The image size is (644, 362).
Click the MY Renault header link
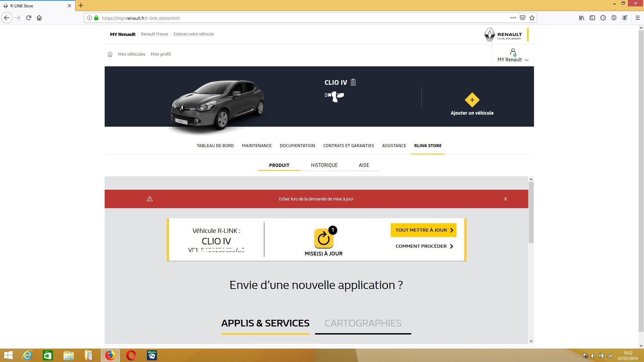pyautogui.click(x=123, y=34)
